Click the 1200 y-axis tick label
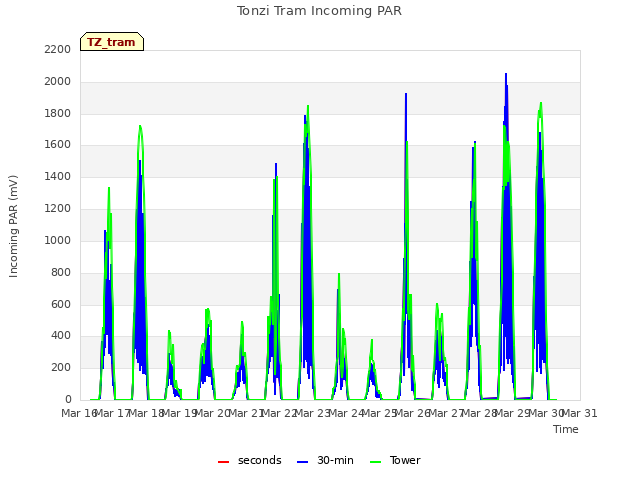Screen dimensions: 640x480 click(58, 209)
